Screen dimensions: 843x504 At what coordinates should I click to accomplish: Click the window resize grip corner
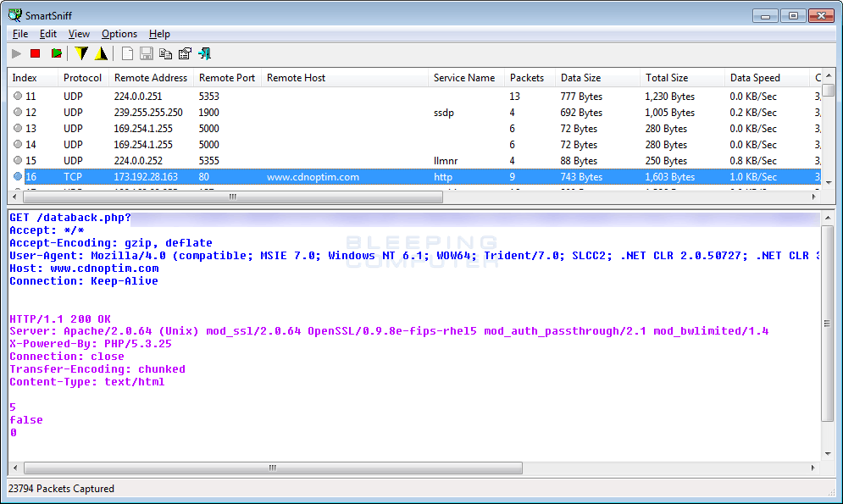pyautogui.click(x=831, y=491)
